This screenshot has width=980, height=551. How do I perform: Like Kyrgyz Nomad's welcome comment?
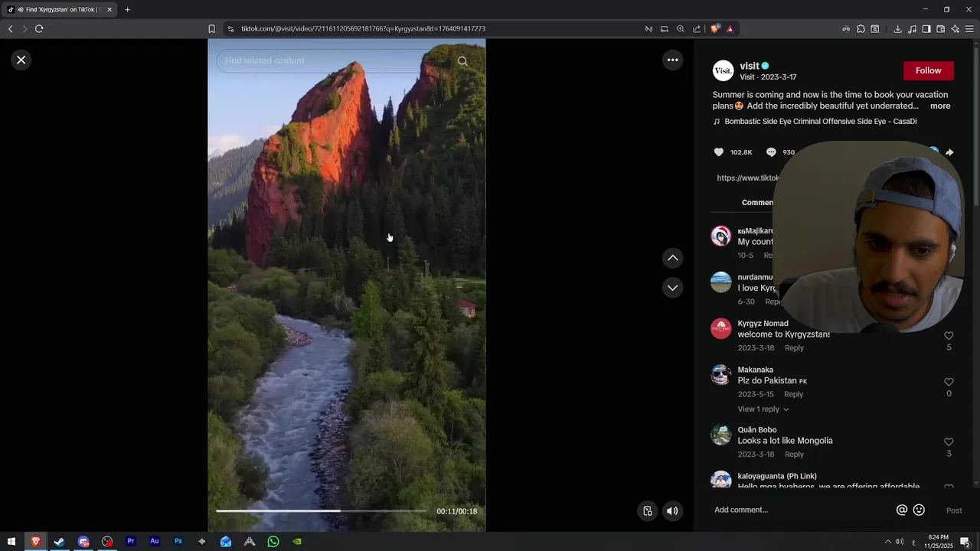click(x=949, y=336)
